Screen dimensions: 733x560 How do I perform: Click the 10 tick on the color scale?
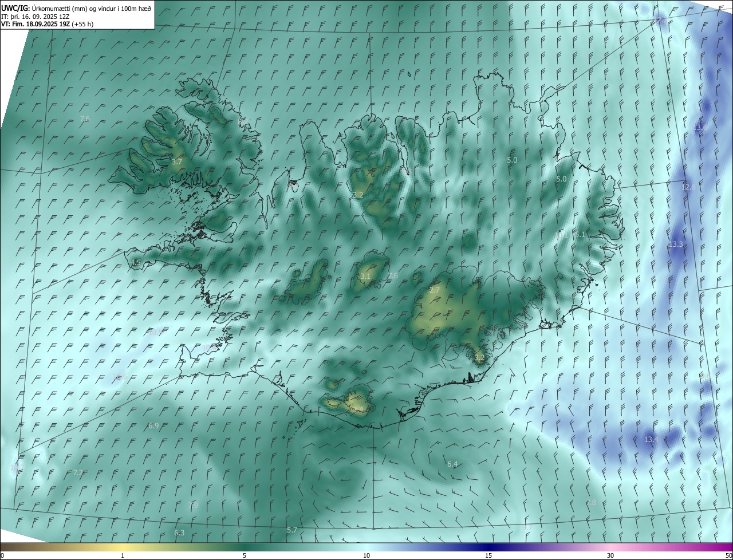tap(366, 555)
